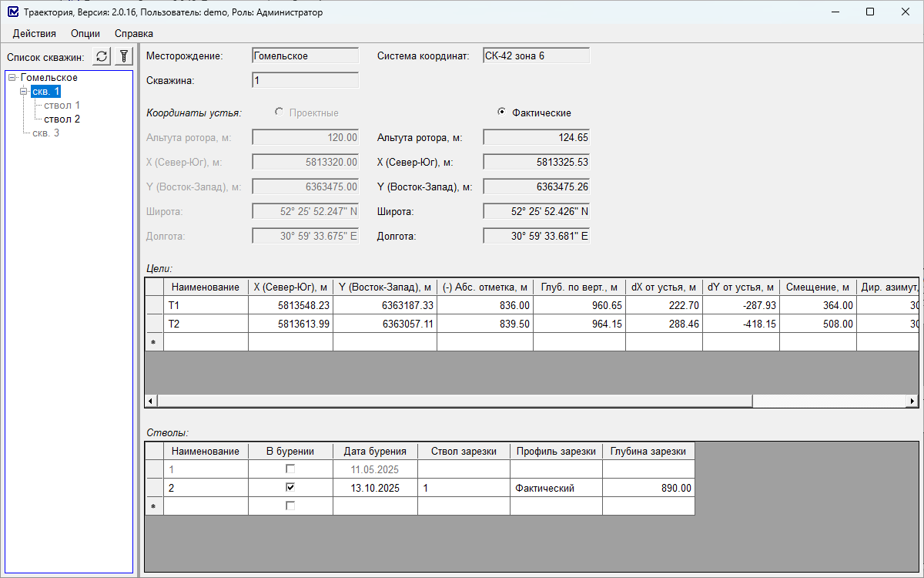924x578 pixels.
Task: Collapse the Гомельское tree node
Action: pyautogui.click(x=12, y=78)
